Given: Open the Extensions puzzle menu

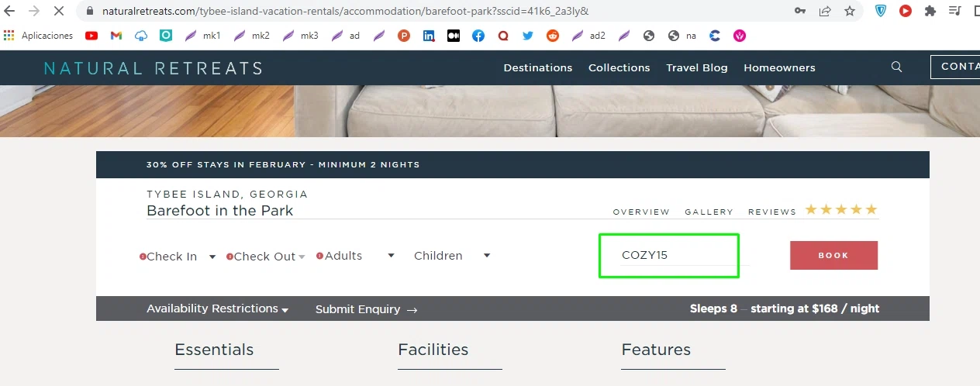Looking at the screenshot, I should click(930, 12).
